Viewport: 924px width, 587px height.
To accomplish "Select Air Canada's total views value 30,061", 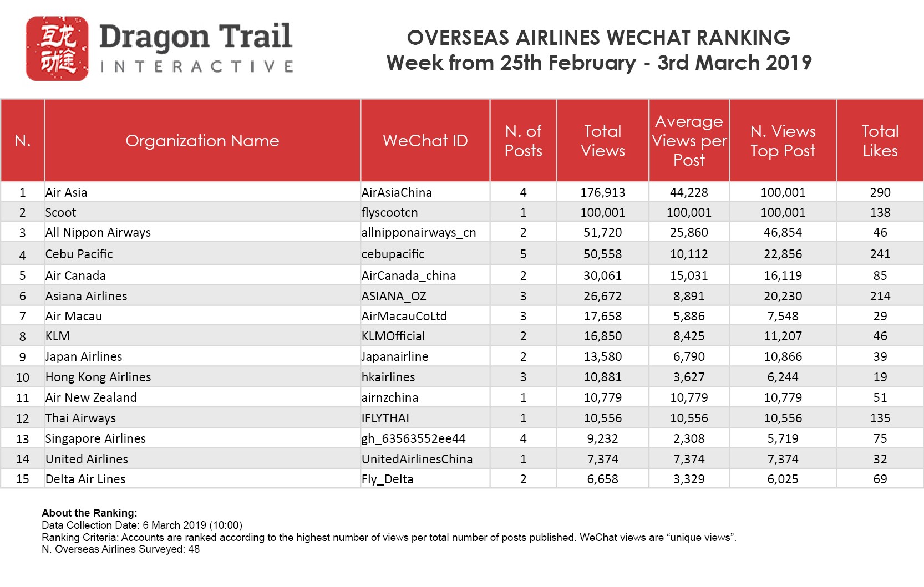I will pos(602,275).
